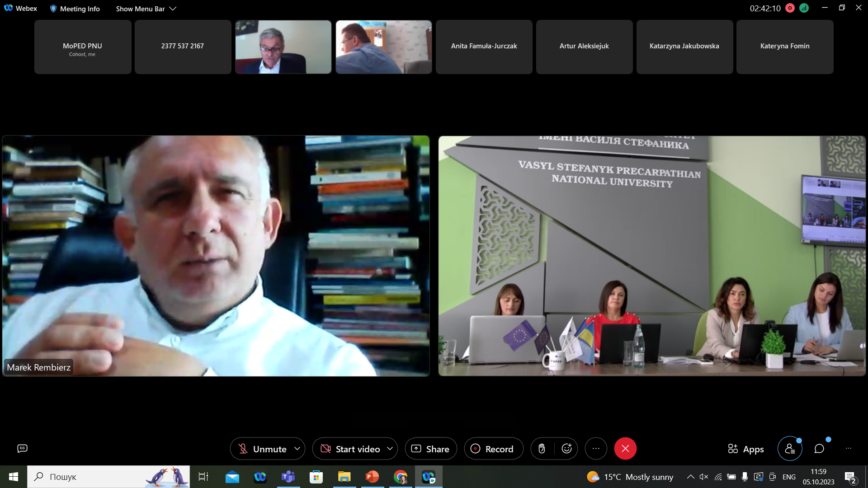Expand Show Menu Bar dropdown
The image size is (868, 488).
(146, 9)
